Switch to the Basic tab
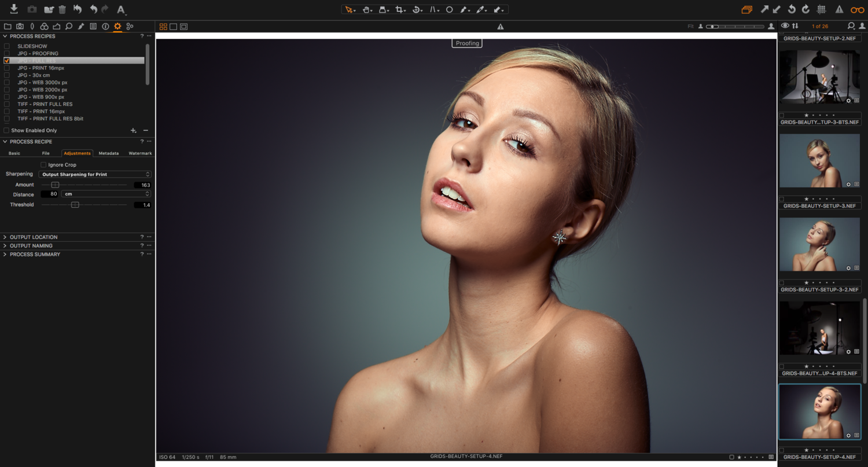The width and height of the screenshot is (868, 467). click(x=14, y=153)
